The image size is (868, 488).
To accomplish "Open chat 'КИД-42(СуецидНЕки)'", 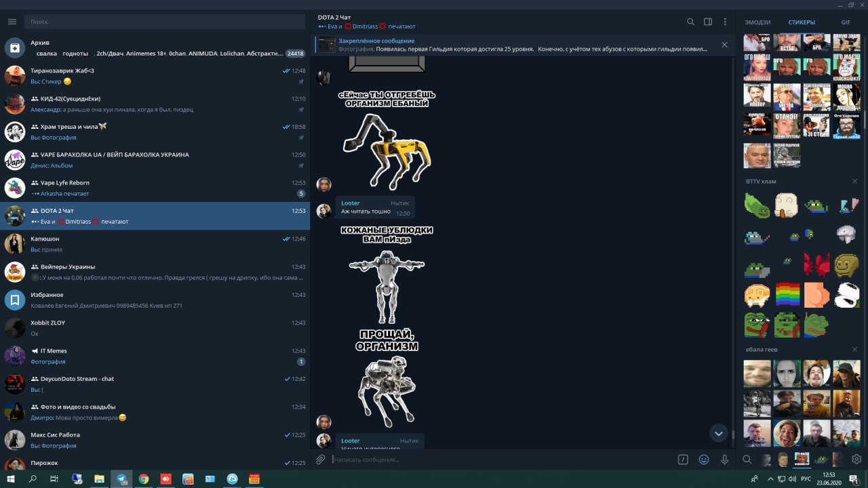I will 155,104.
